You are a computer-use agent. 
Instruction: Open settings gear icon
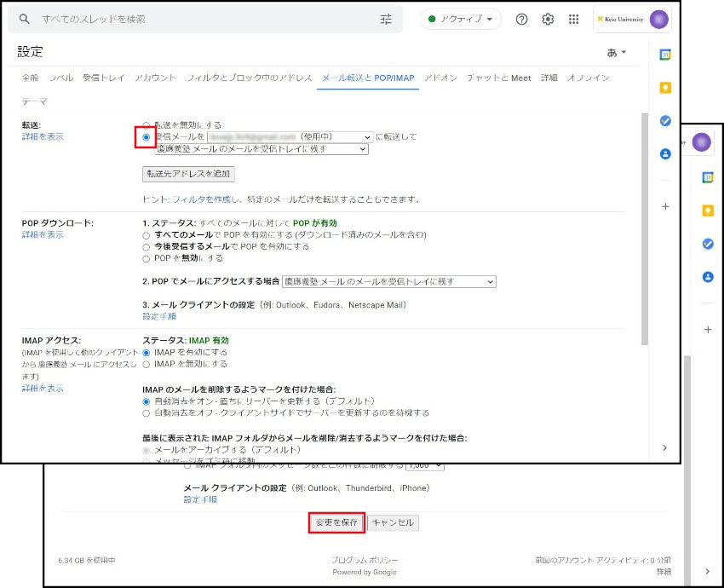click(x=548, y=19)
